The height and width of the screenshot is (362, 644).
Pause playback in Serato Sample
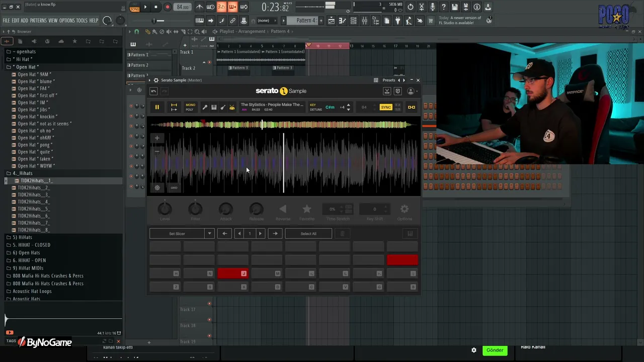click(157, 107)
